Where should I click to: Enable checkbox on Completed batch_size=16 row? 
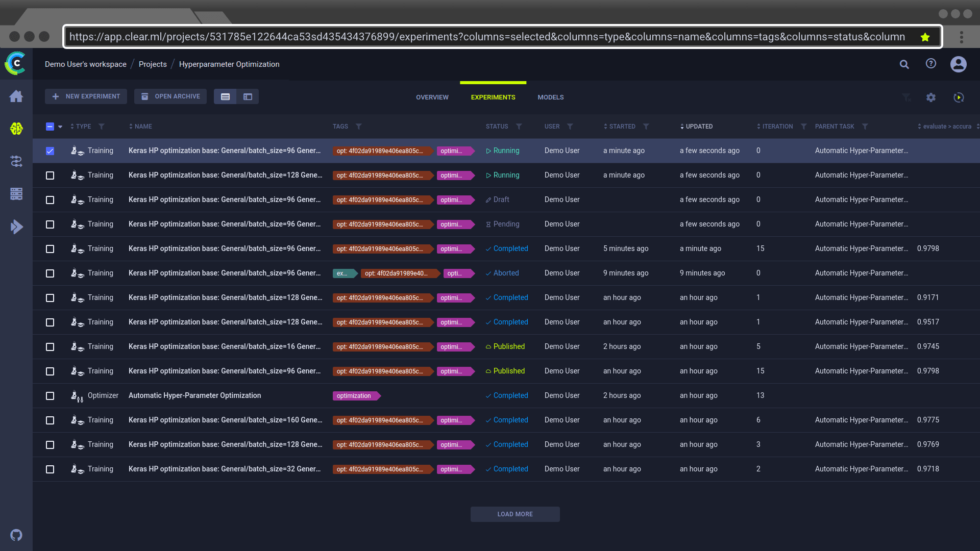click(50, 346)
